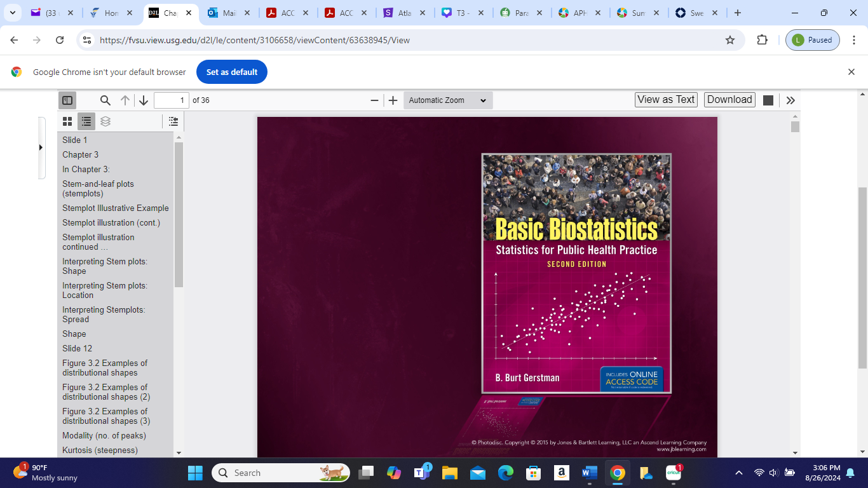
Task: Open Chrome's tab search dropdown
Action: 12,13
